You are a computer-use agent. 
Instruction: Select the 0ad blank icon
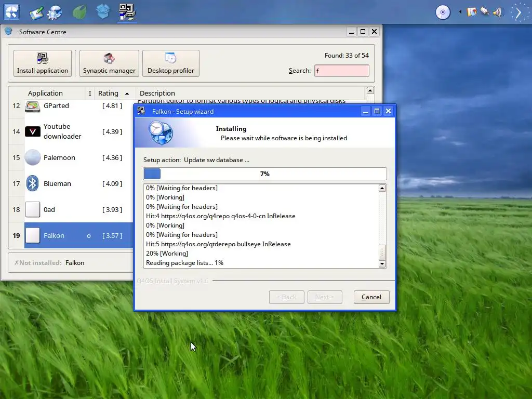(33, 209)
